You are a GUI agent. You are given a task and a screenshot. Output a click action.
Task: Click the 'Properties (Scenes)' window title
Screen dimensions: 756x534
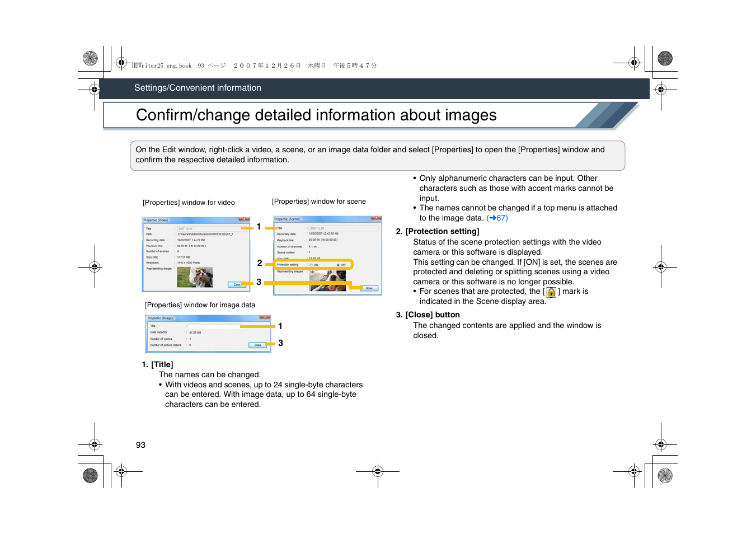[288, 219]
